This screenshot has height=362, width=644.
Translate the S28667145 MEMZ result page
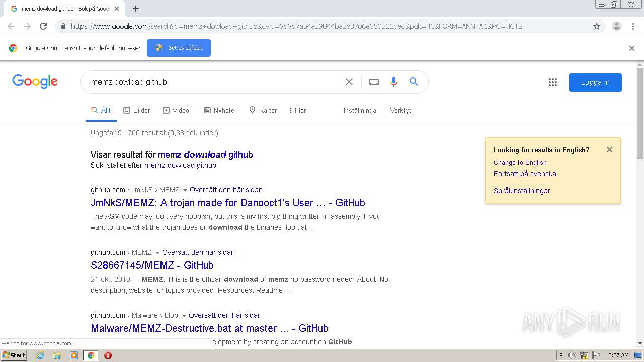click(x=198, y=252)
